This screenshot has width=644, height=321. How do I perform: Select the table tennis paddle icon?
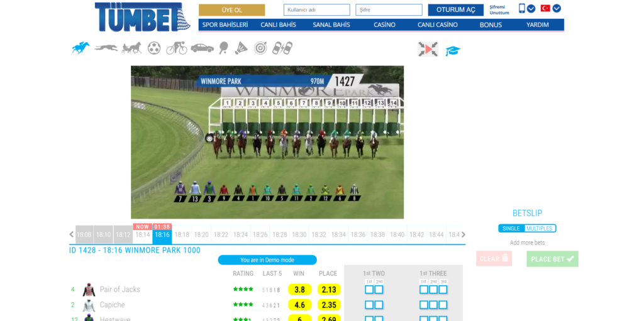(x=224, y=48)
